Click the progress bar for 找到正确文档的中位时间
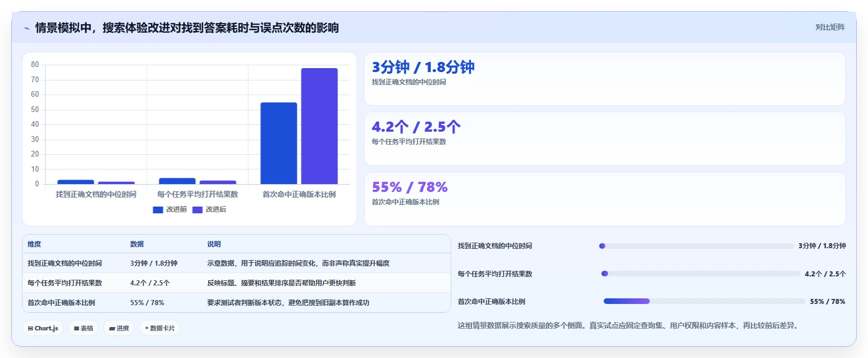Image resolution: width=868 pixels, height=358 pixels. click(696, 246)
